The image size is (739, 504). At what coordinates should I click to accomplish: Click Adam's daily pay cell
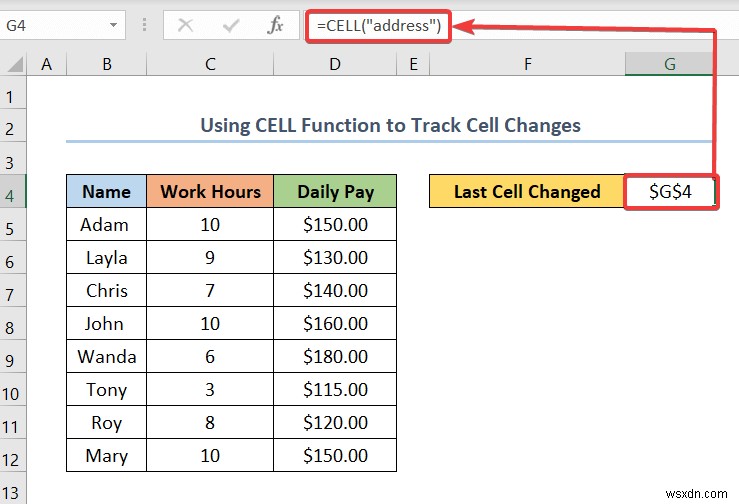coord(335,224)
